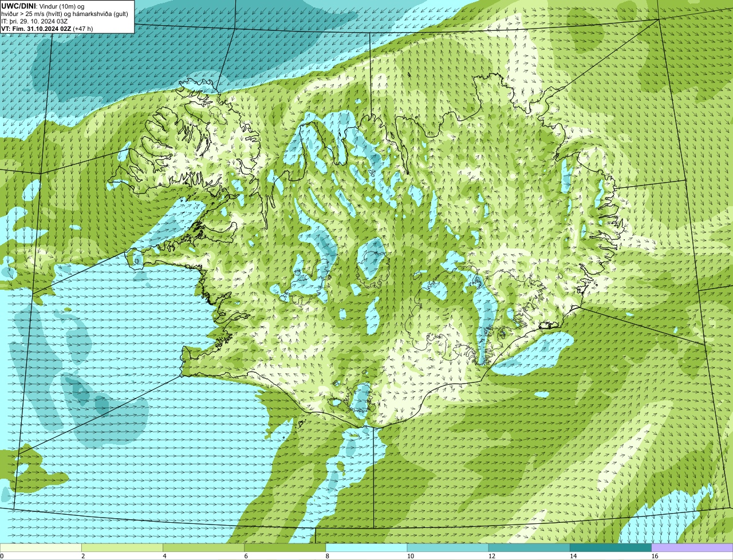The width and height of the screenshot is (733, 560).
Task: Click legend scale value '6'
Action: pyautogui.click(x=246, y=556)
